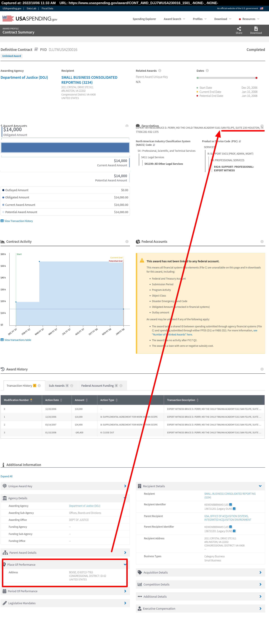Click the K: CLOSE OUT action type cell
The image size is (269, 644).
click(107, 432)
